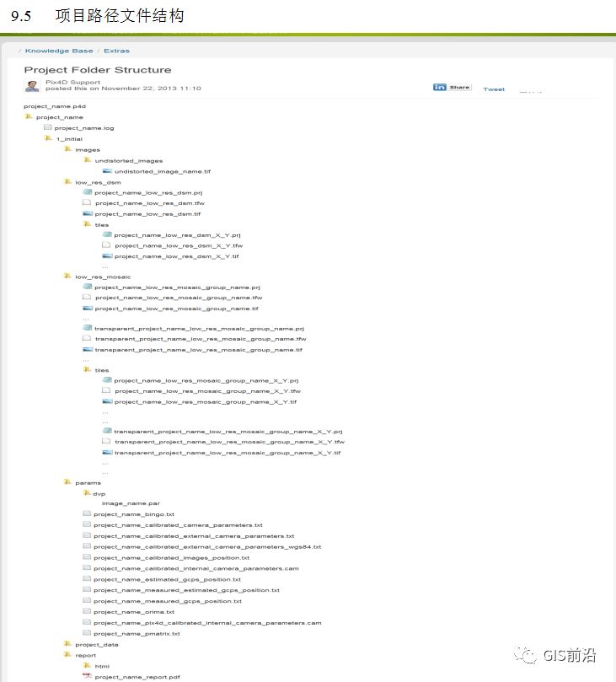This screenshot has width=616, height=682.
Task: Click the Pix4D Support author name
Action: click(x=72, y=83)
